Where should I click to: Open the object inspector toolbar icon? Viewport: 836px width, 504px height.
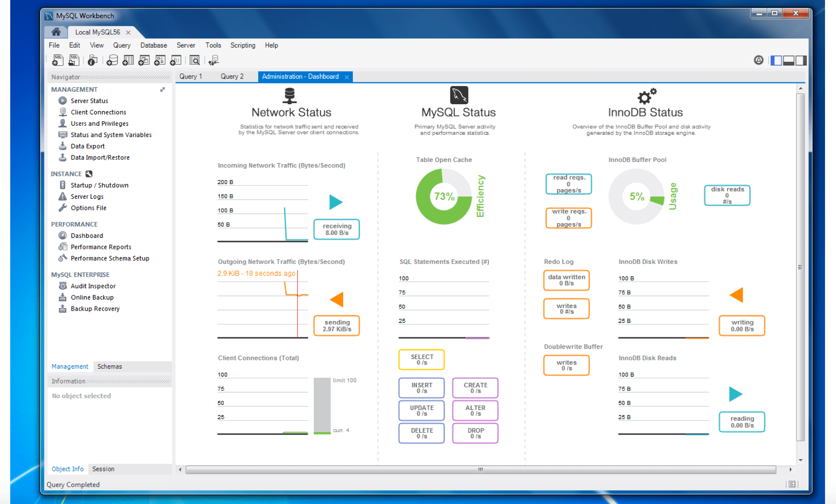92,60
